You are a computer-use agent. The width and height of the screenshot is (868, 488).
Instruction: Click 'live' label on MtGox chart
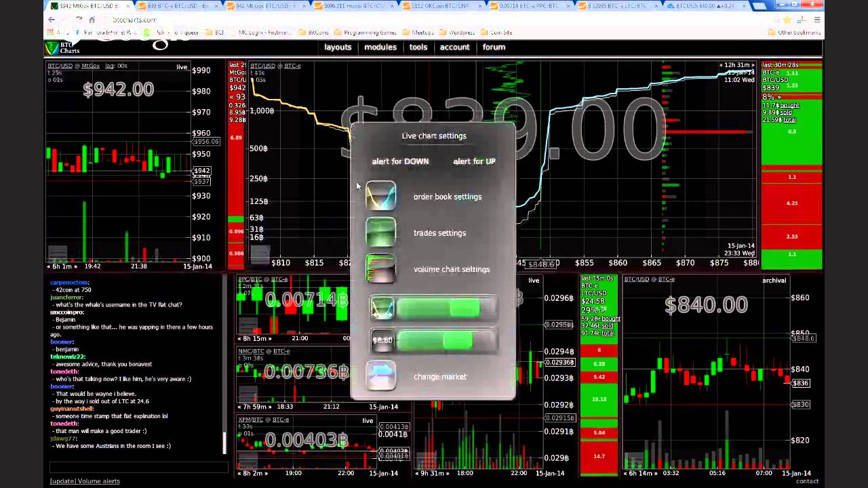[x=182, y=67]
